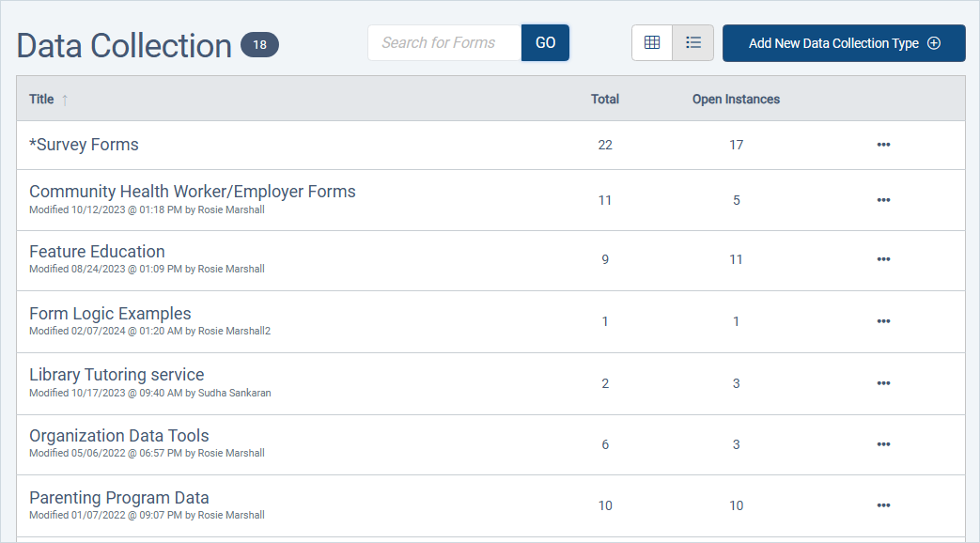Open the *Survey Forms collection
The image size is (980, 543).
click(84, 145)
